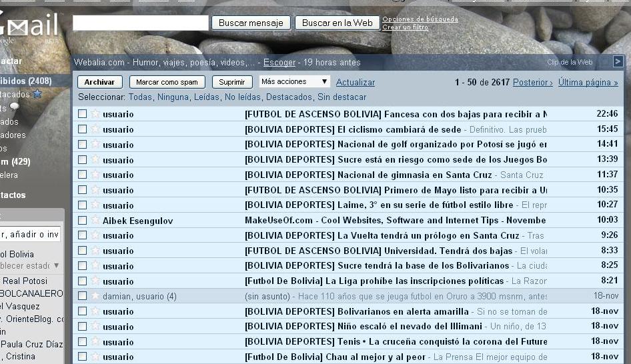The image size is (631, 364).
Task: Star the La Vuelta tendrá un prólogo email
Action: click(95, 235)
